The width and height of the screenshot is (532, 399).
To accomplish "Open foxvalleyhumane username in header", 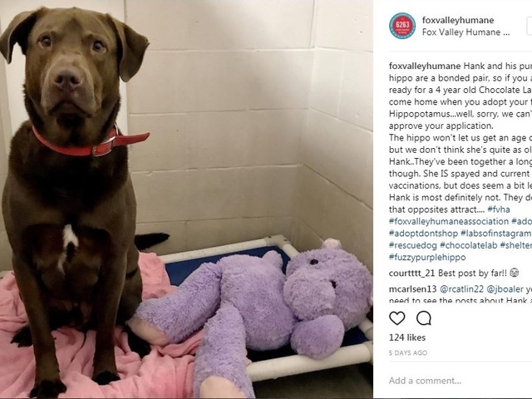I will (x=458, y=20).
